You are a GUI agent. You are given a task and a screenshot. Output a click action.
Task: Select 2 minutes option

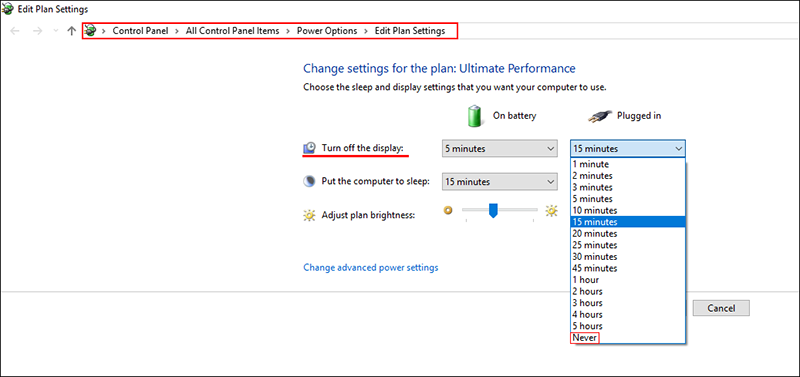pos(628,175)
